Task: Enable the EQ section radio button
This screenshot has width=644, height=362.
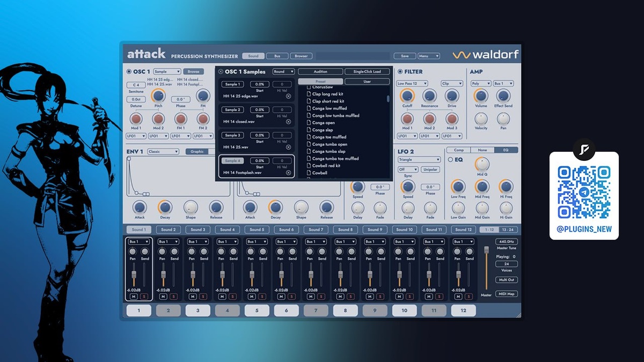Action: pos(450,160)
